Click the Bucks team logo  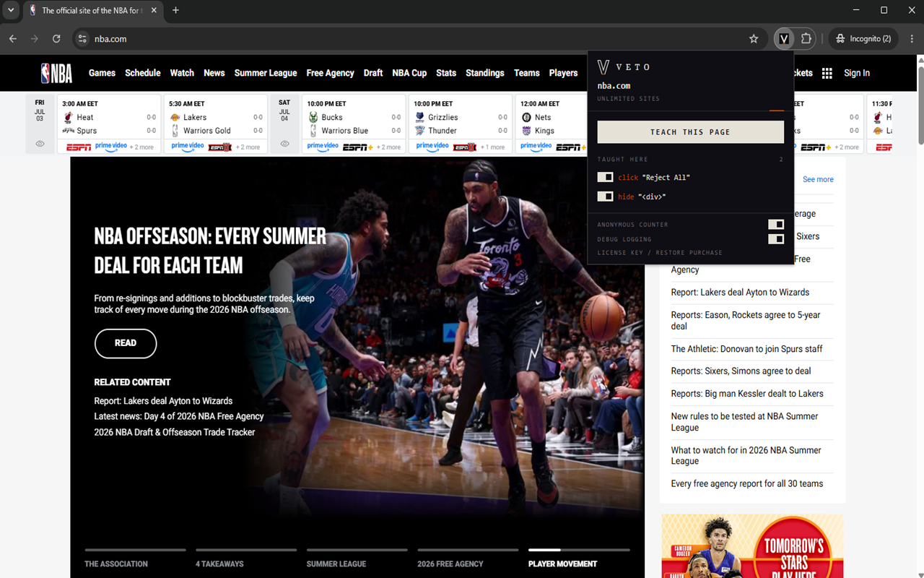(313, 117)
